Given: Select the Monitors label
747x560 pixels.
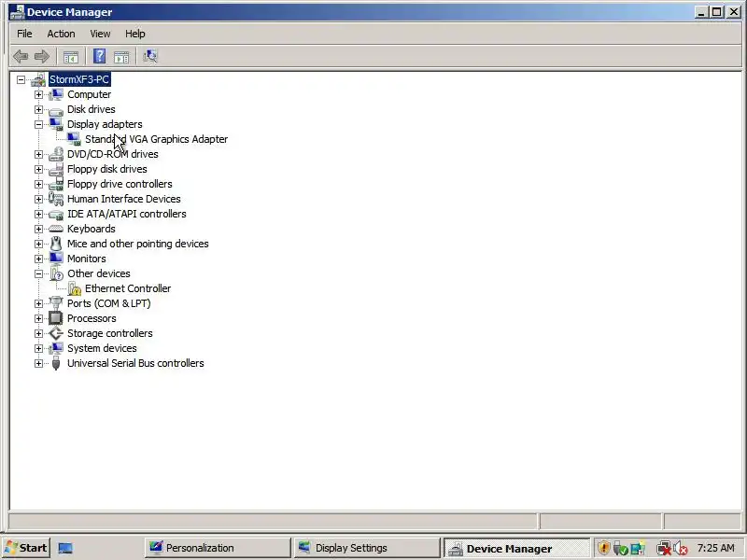Looking at the screenshot, I should (x=87, y=259).
